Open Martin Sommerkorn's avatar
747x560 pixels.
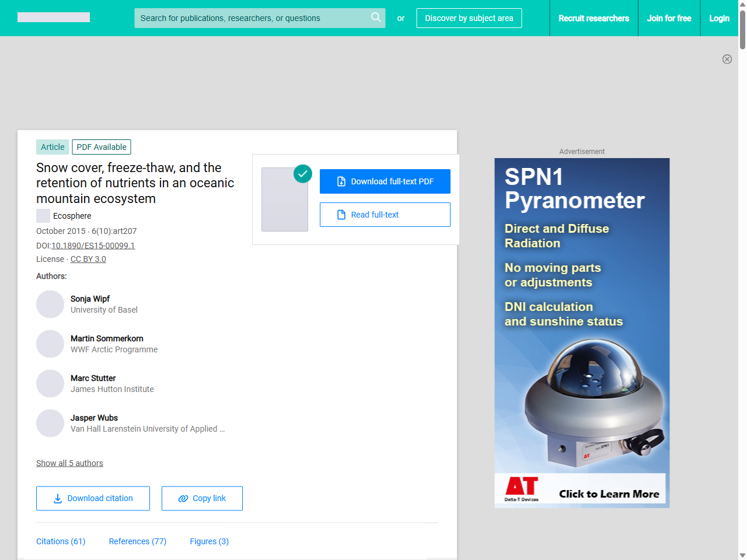click(x=50, y=344)
